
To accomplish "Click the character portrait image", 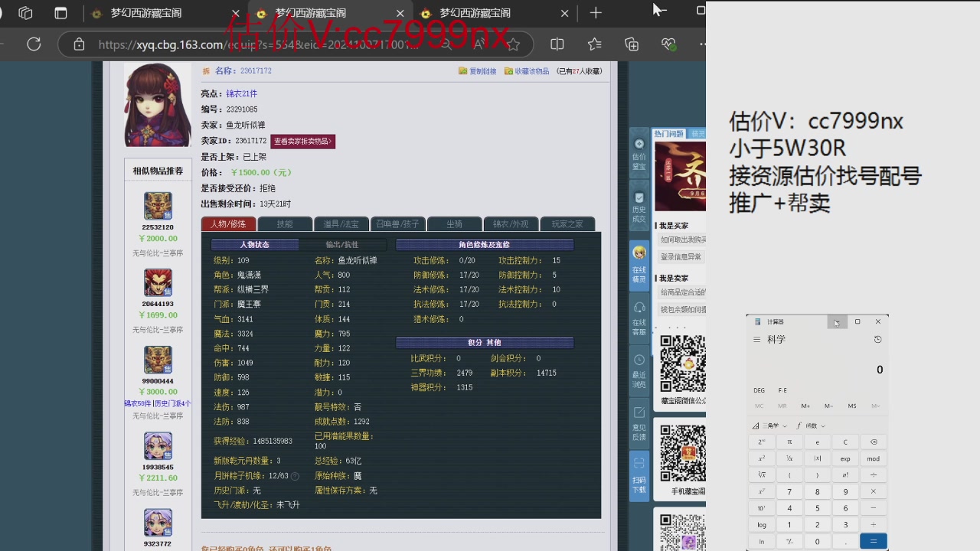I will coord(158,105).
